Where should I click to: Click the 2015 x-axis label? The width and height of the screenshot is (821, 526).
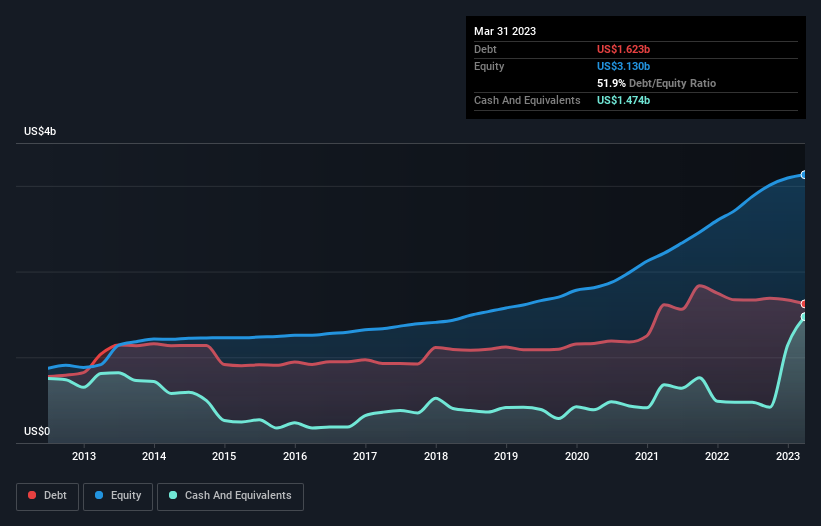(224, 456)
